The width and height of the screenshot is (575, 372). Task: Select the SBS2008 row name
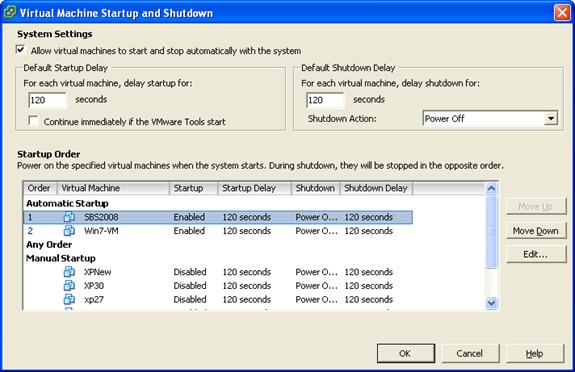(x=101, y=217)
